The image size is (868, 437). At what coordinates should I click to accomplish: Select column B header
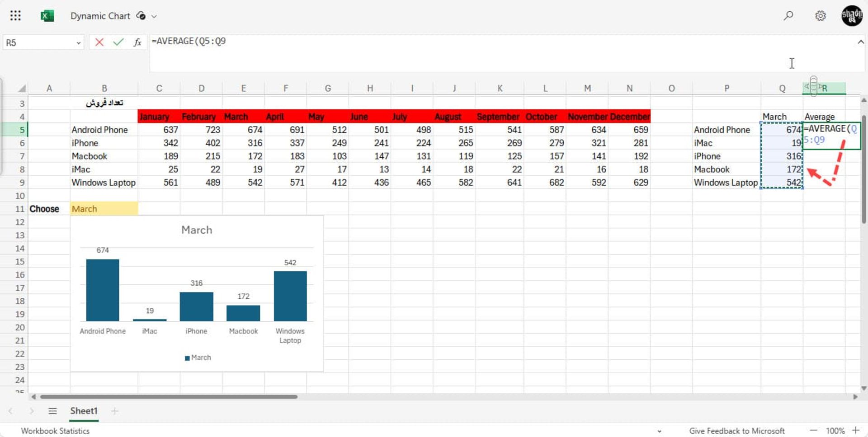point(104,88)
